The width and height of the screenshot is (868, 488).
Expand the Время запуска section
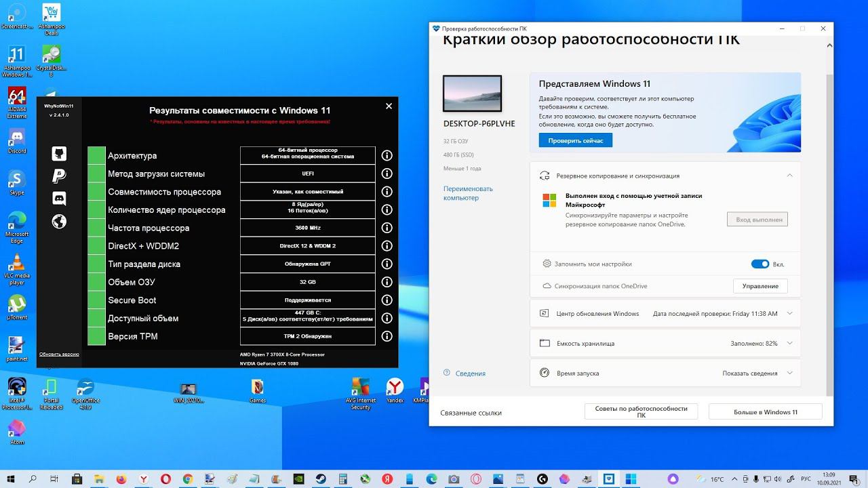(x=789, y=373)
